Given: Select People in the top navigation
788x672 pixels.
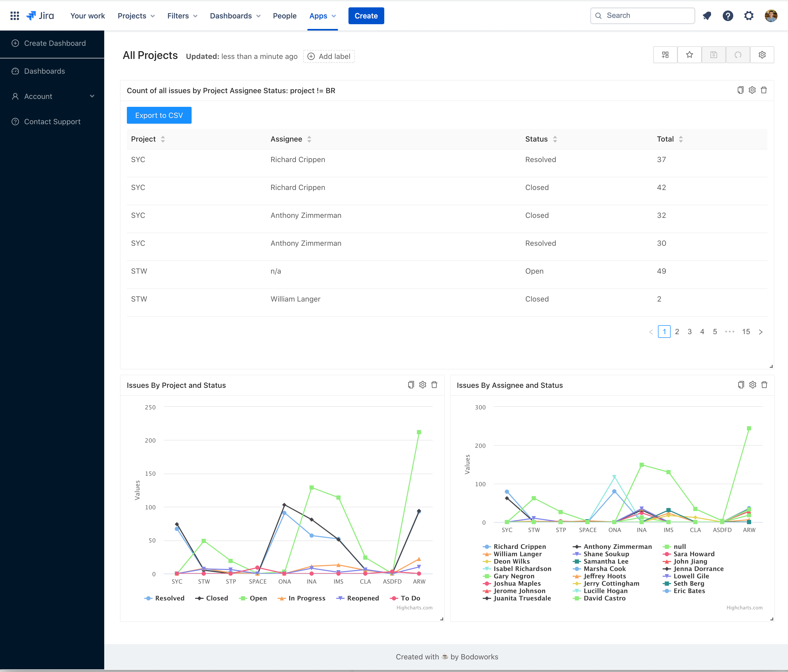Looking at the screenshot, I should (285, 16).
